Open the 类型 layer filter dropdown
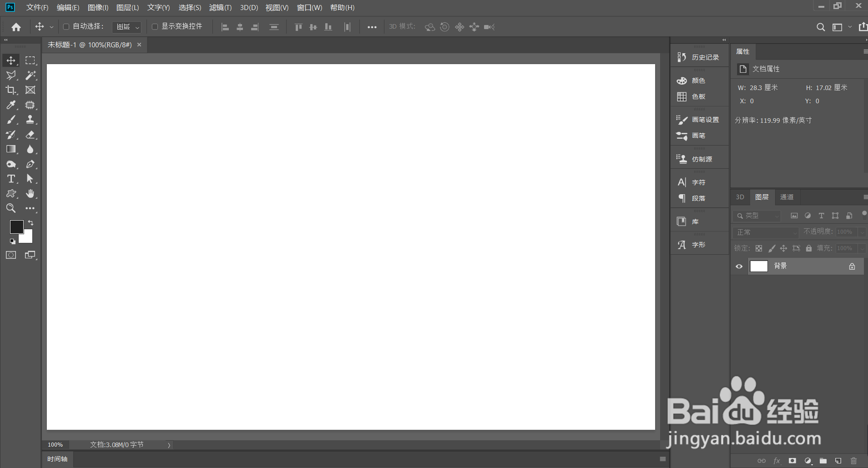Image resolution: width=868 pixels, height=468 pixels. (757, 216)
